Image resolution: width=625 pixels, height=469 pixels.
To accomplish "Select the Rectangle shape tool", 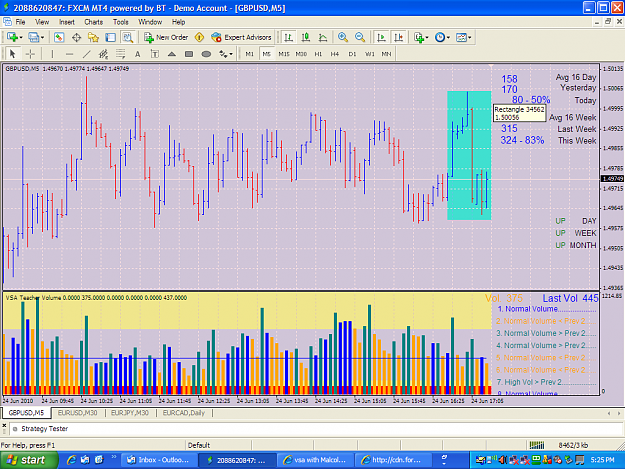I will pos(189,54).
